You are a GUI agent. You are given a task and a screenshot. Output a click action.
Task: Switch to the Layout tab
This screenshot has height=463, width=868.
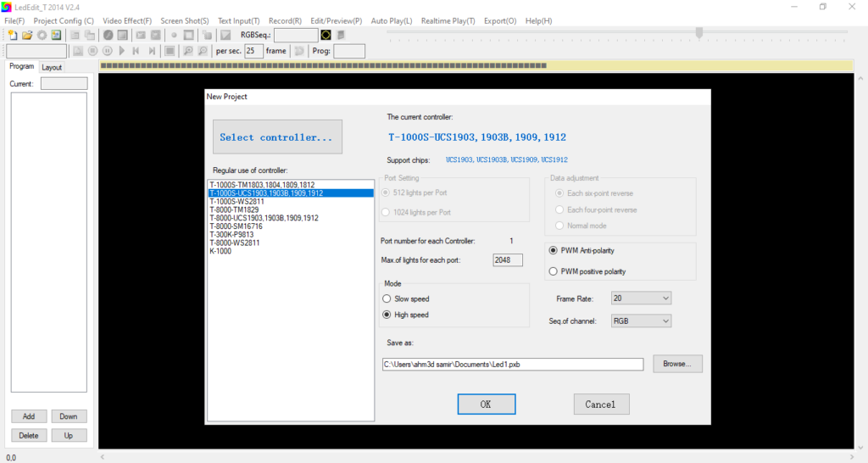coord(52,67)
